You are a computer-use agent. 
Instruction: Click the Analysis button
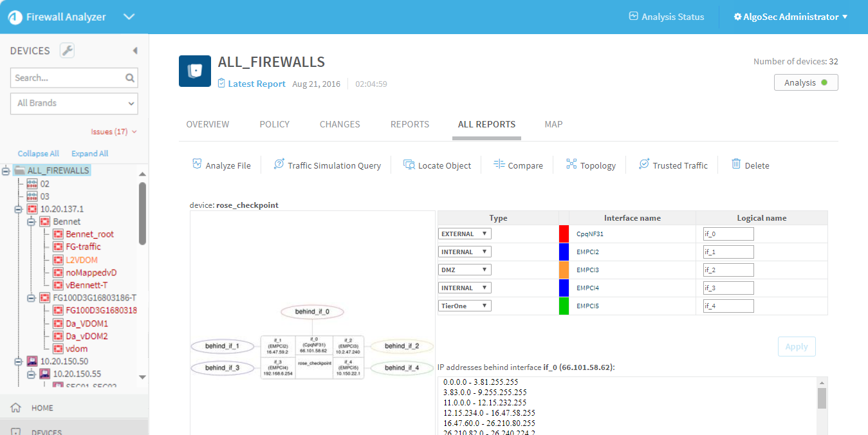[806, 82]
